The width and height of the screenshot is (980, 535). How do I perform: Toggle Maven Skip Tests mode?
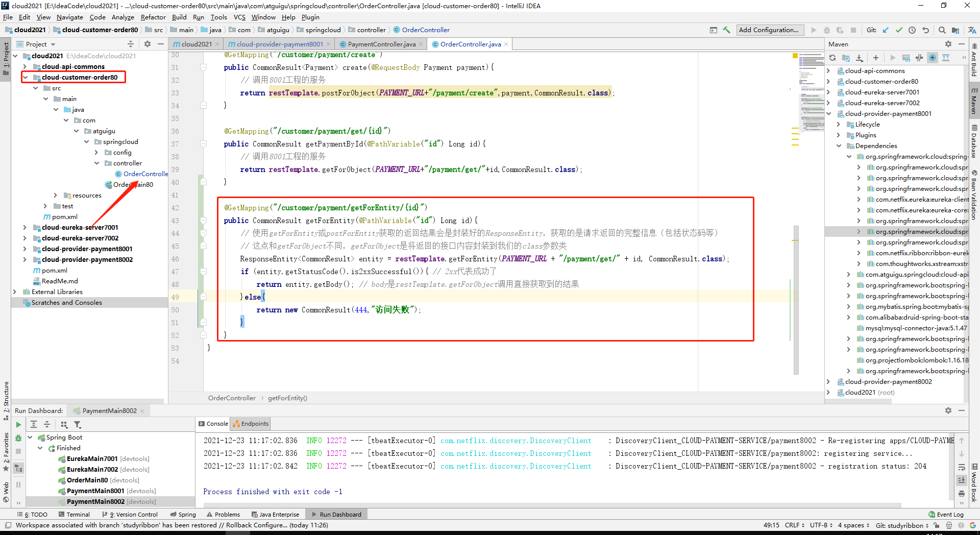coord(933,58)
